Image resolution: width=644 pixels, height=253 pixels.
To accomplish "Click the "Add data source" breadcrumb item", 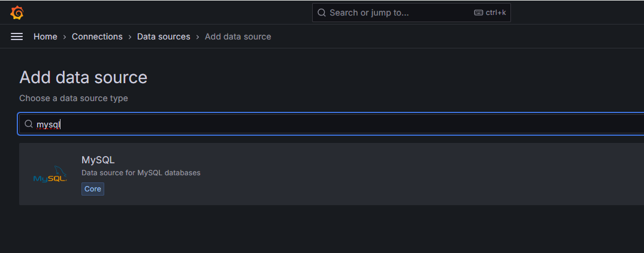I will coord(238,36).
